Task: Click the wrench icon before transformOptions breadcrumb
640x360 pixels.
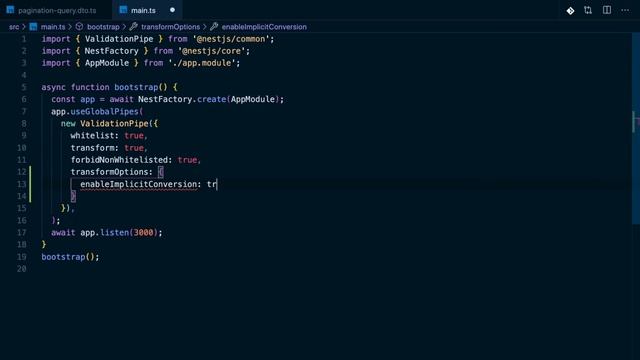Action: (133, 27)
